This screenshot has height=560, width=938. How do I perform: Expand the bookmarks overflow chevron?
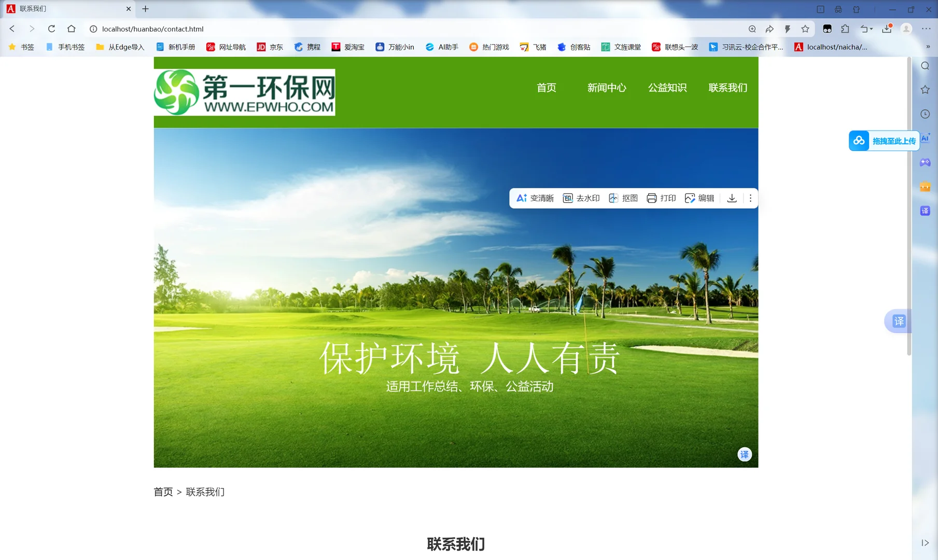(x=928, y=47)
